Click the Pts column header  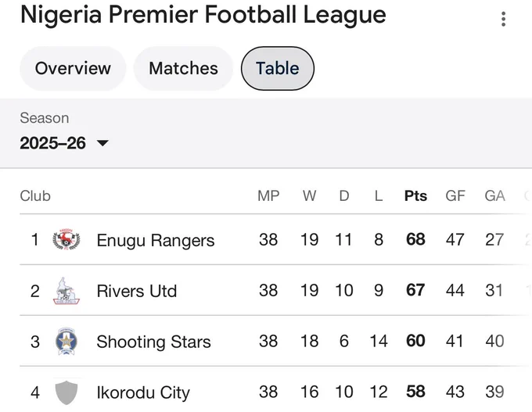[x=415, y=196]
